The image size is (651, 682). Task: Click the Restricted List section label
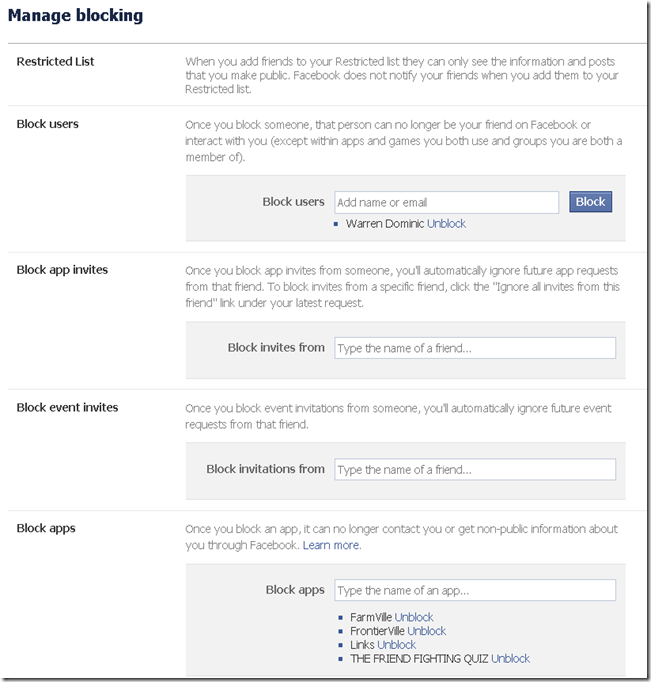tap(56, 62)
